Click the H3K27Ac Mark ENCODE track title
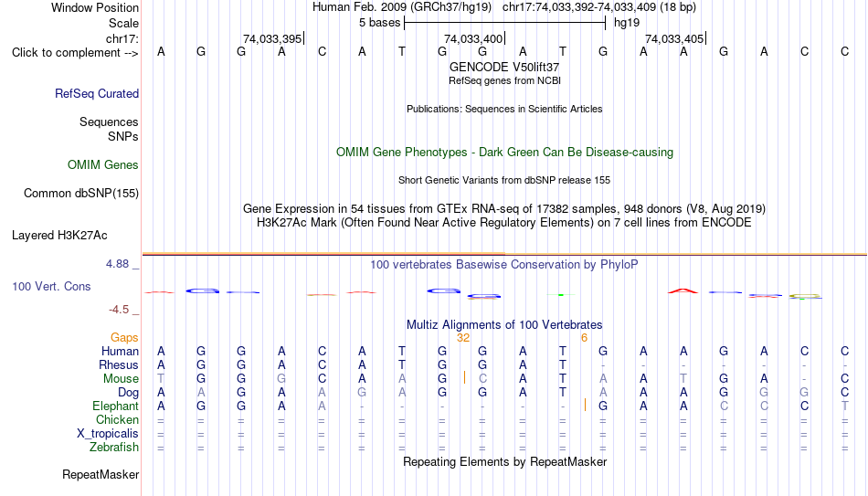 [504, 223]
